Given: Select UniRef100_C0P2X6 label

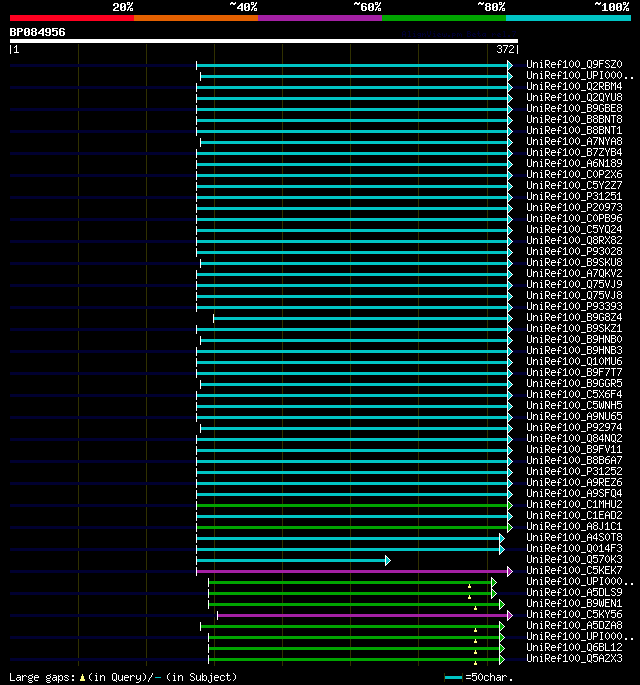Looking at the screenshot, I should click(574, 174).
